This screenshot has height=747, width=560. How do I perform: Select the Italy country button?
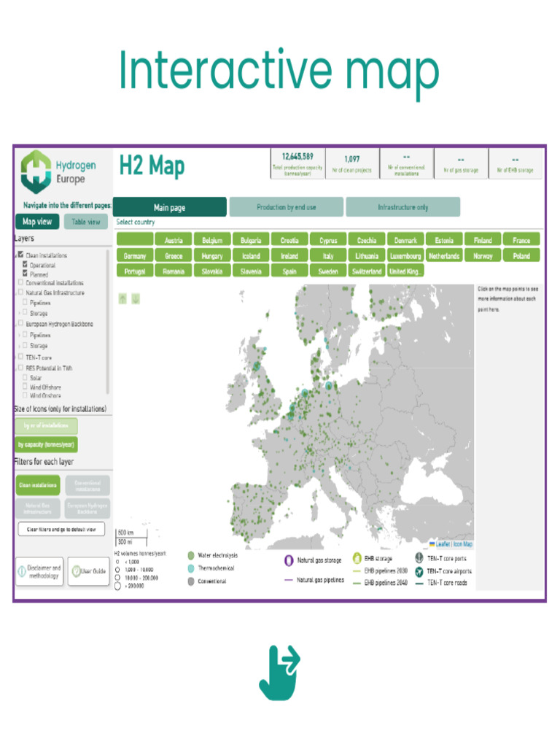coord(328,256)
